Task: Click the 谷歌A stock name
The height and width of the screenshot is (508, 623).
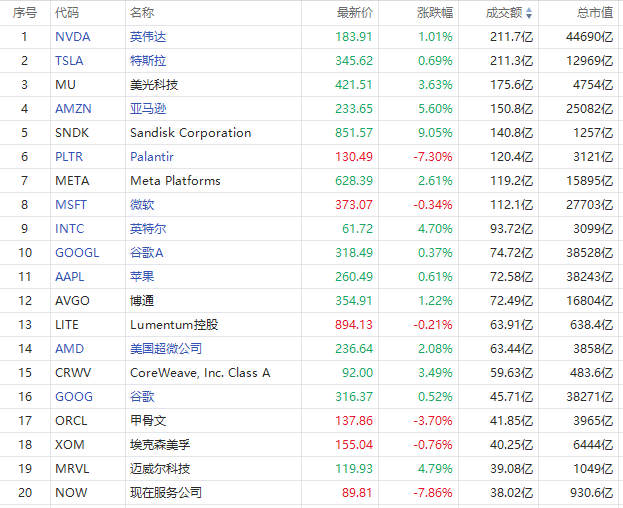Action: [146, 253]
